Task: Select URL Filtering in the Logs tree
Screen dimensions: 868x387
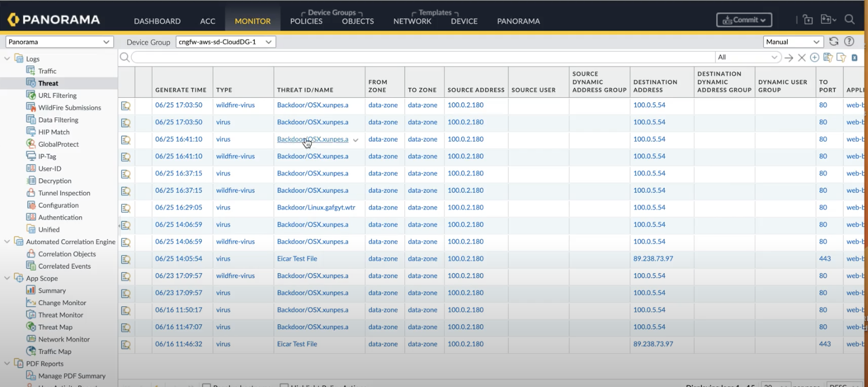Action: pyautogui.click(x=57, y=96)
